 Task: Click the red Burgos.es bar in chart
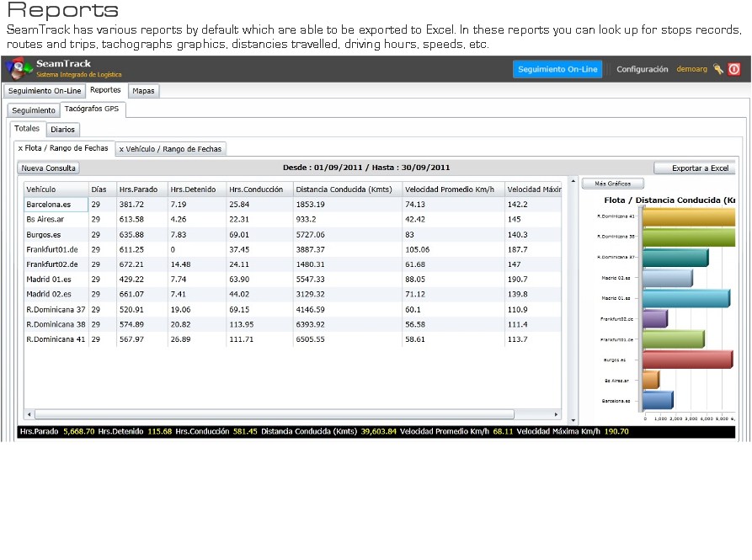pyautogui.click(x=687, y=360)
